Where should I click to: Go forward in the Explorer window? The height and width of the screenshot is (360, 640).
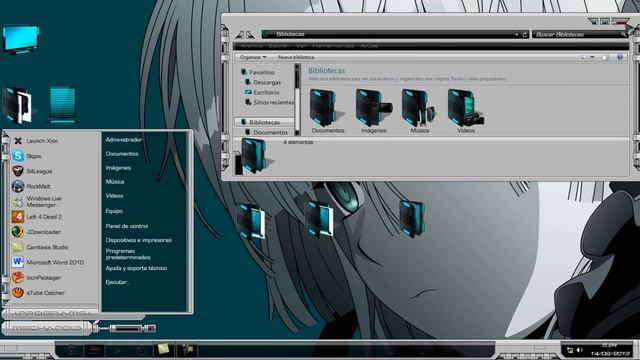250,35
